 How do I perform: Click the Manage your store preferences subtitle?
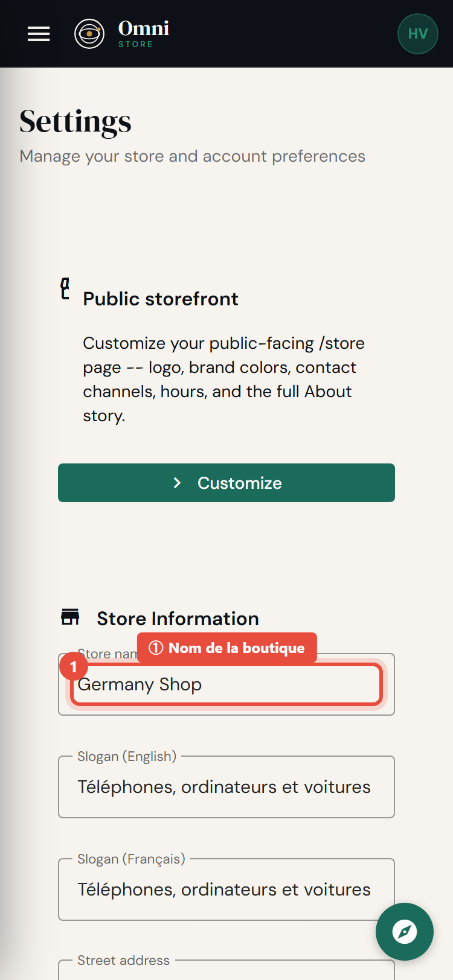coord(192,156)
